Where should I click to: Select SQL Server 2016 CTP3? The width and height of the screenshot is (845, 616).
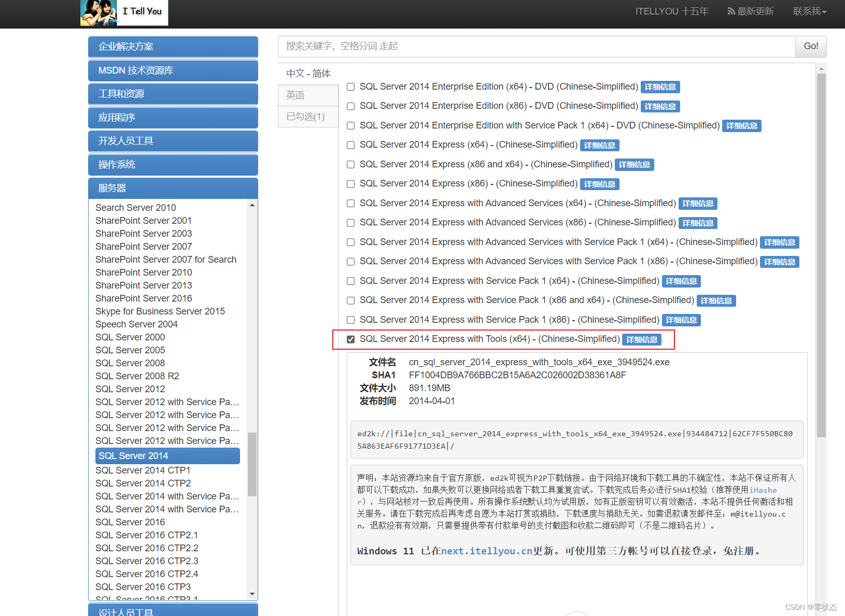tap(143, 587)
